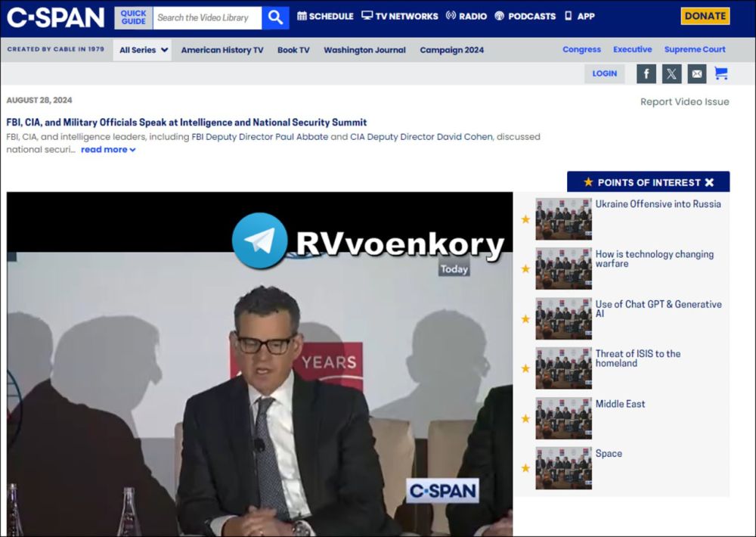The image size is (756, 537).
Task: Open the App link in header
Action: tap(580, 16)
